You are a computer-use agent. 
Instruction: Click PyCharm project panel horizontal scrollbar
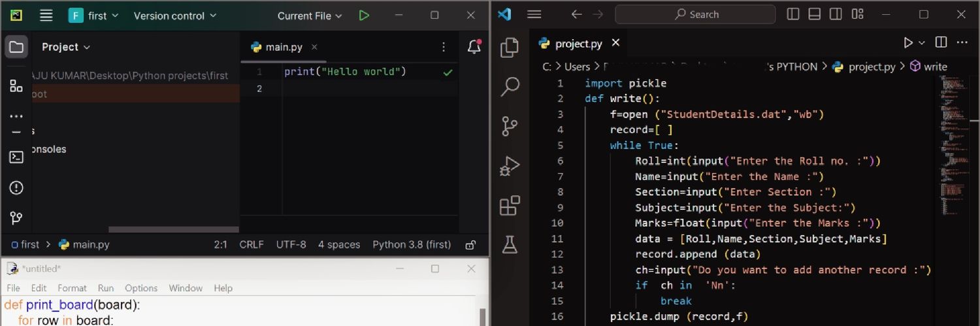pyautogui.click(x=173, y=229)
